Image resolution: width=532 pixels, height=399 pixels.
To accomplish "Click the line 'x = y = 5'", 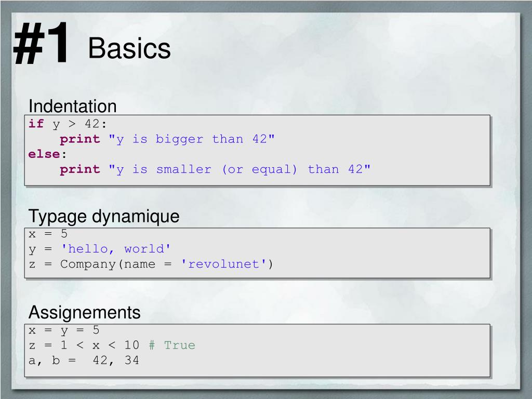I will tap(64, 330).
